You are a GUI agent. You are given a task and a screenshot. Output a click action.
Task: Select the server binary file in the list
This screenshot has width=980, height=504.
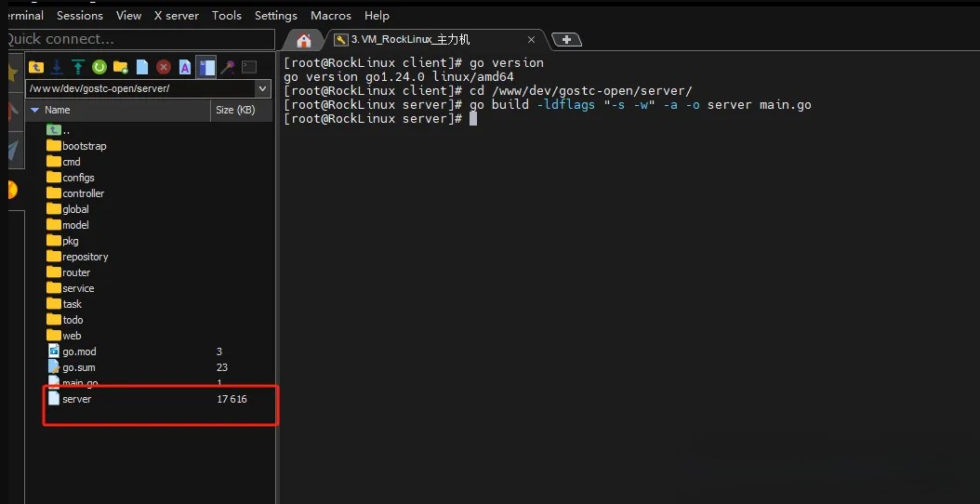pos(77,399)
